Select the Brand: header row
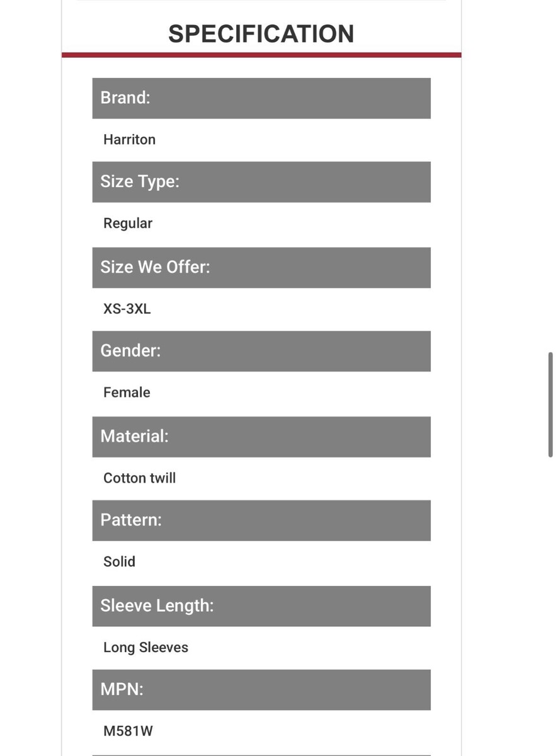 261,98
